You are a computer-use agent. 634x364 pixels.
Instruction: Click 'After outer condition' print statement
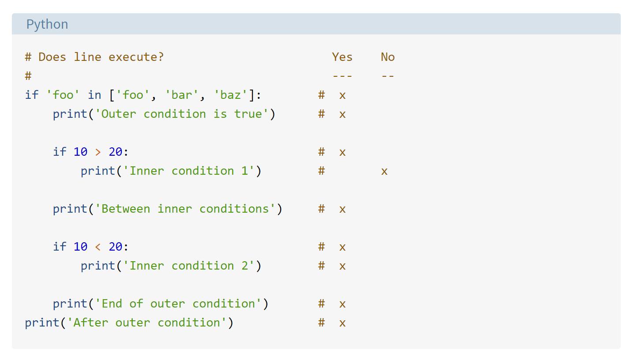(x=129, y=323)
